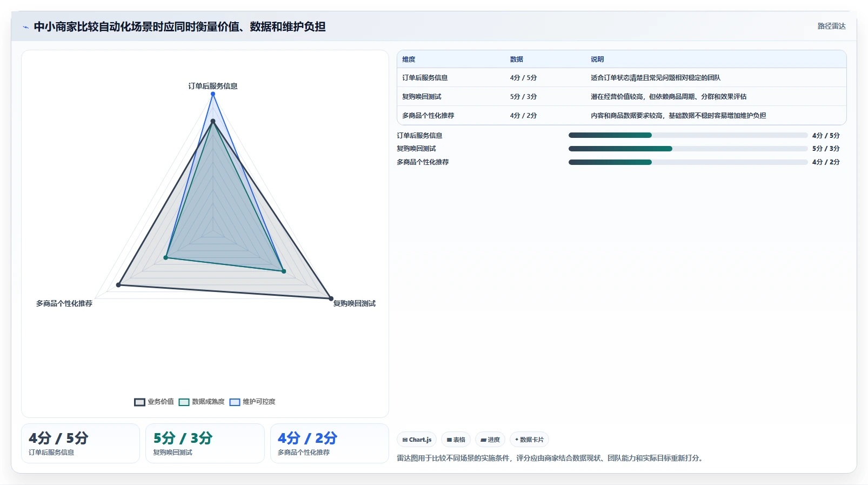Screen dimensions: 868x485
Task: Click the dark data point near 多商品个性化推荐
Action: point(118,285)
